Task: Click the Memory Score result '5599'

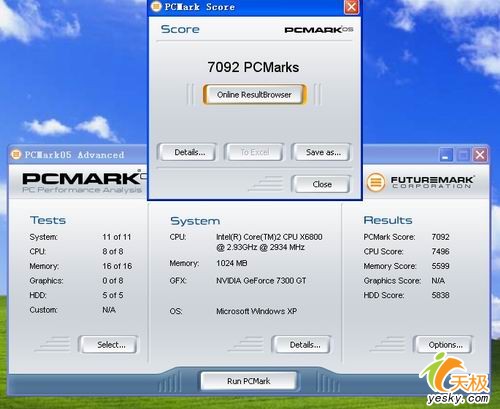Action: tap(440, 266)
